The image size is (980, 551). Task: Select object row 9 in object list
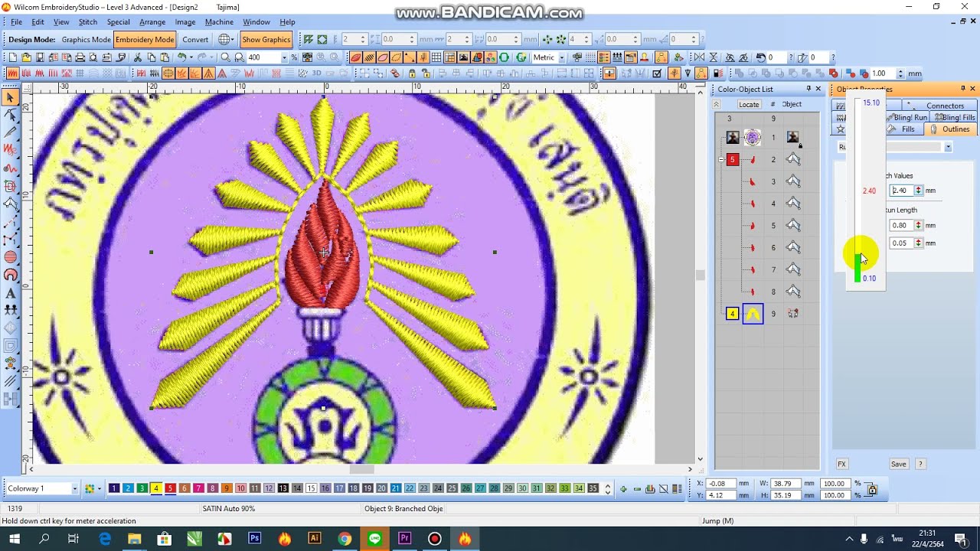tap(768, 314)
